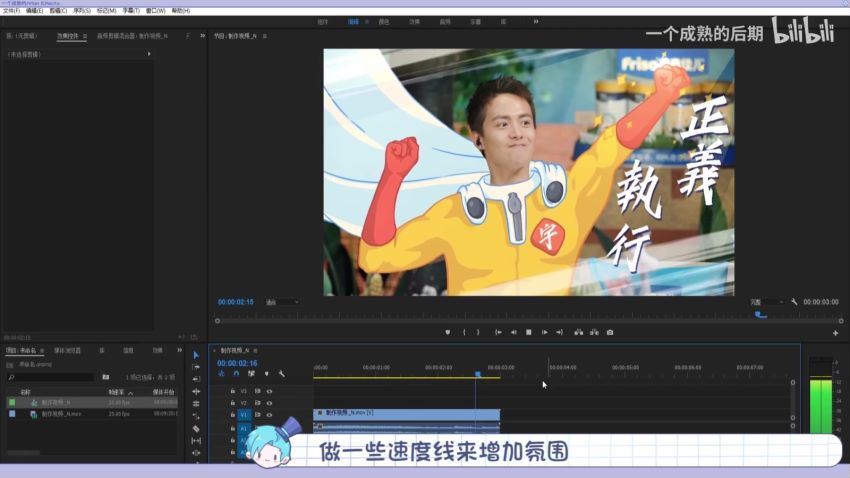Open playback resolution dropdown
850x478 pixels.
(x=767, y=302)
